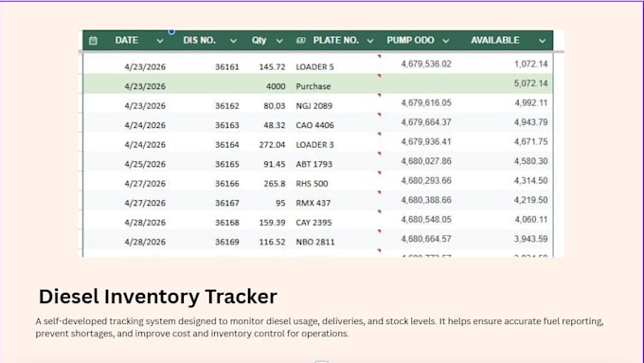The height and width of the screenshot is (363, 644).
Task: Select available balance 1,072.14
Action: tap(531, 64)
